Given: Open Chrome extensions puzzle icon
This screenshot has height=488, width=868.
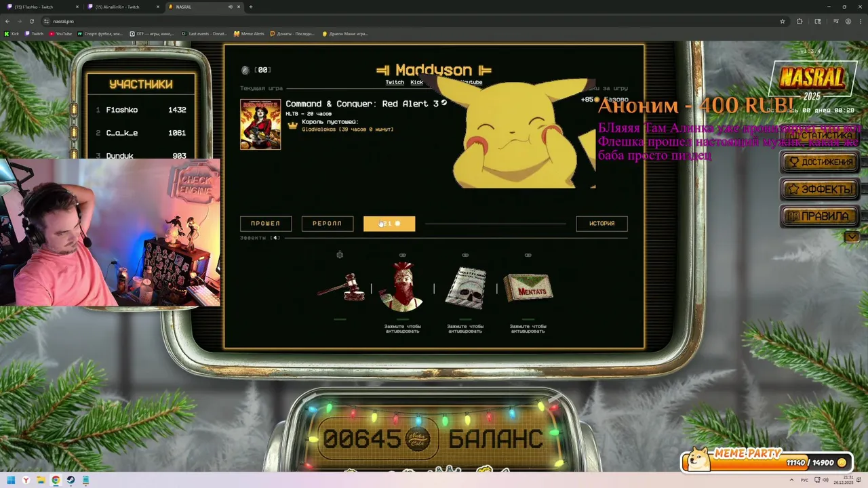Looking at the screenshot, I should pyautogui.click(x=800, y=21).
